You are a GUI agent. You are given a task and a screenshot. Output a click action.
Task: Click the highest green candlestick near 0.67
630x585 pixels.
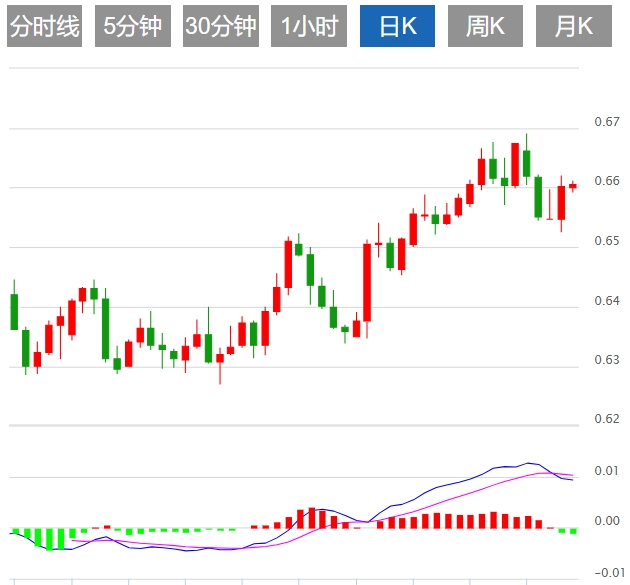click(x=526, y=163)
